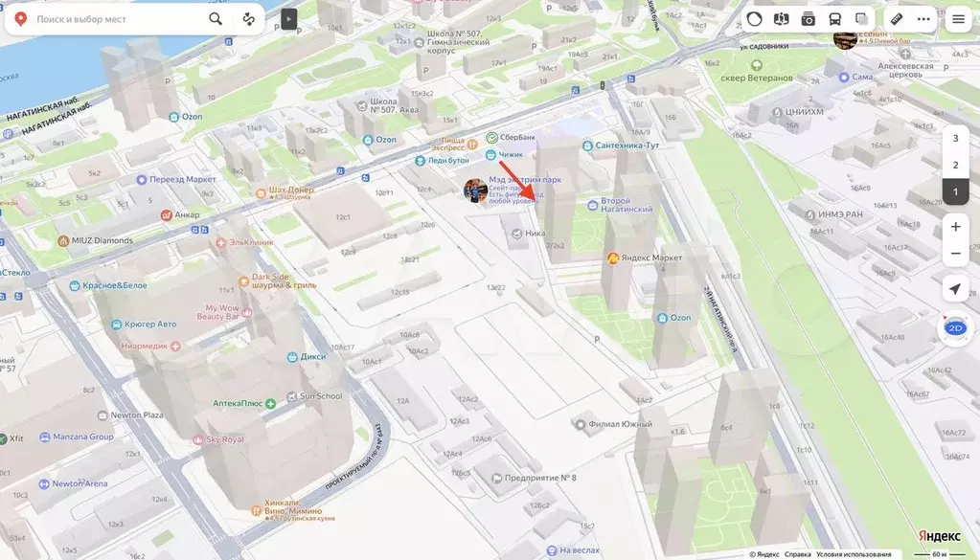Select MIUZ Diamonds marker

[63, 241]
